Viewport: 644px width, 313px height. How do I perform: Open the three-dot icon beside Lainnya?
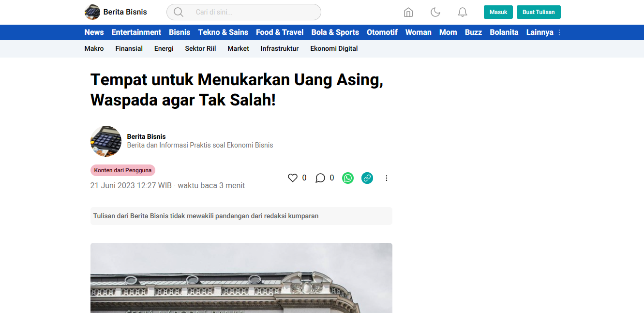pyautogui.click(x=559, y=32)
